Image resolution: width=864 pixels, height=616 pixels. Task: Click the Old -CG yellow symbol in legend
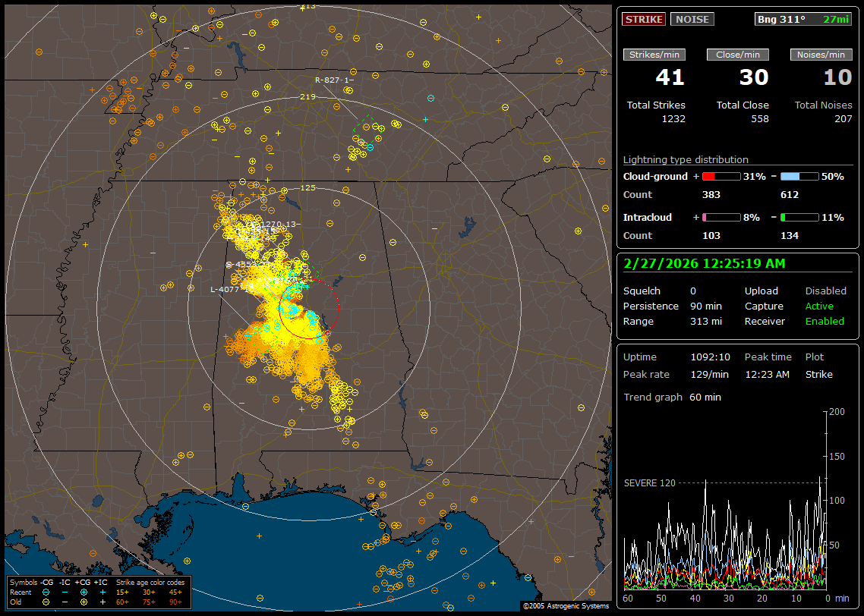click(46, 602)
